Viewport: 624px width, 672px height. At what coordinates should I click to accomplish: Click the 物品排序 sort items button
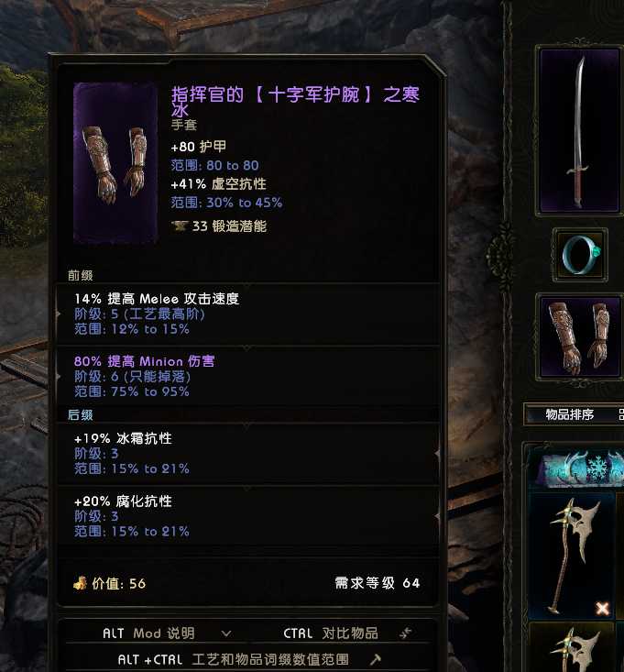pyautogui.click(x=569, y=414)
